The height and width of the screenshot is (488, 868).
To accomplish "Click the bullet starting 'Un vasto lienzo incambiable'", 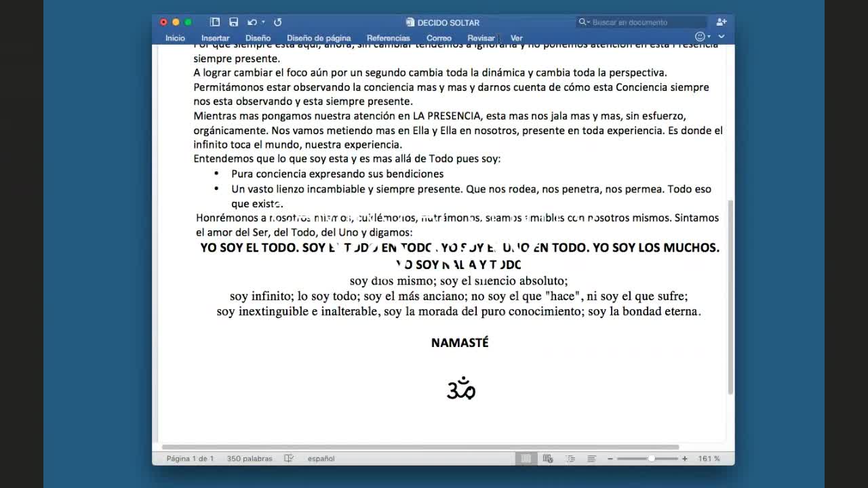I will 471,196.
